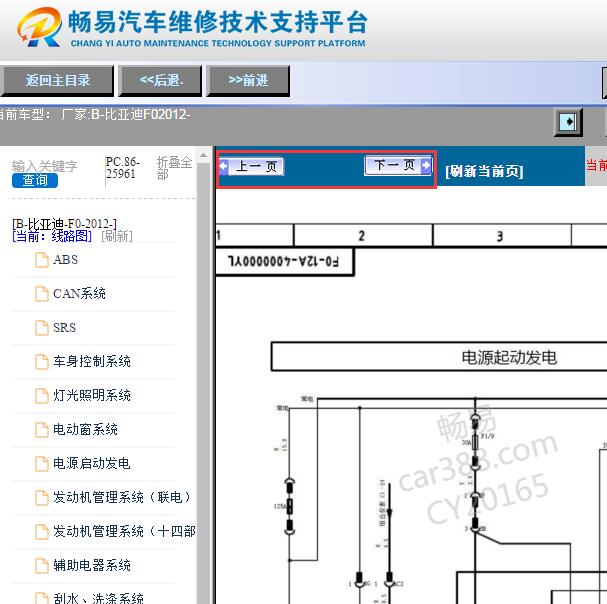
Task: Click document icon beside SRS
Action: [x=42, y=328]
